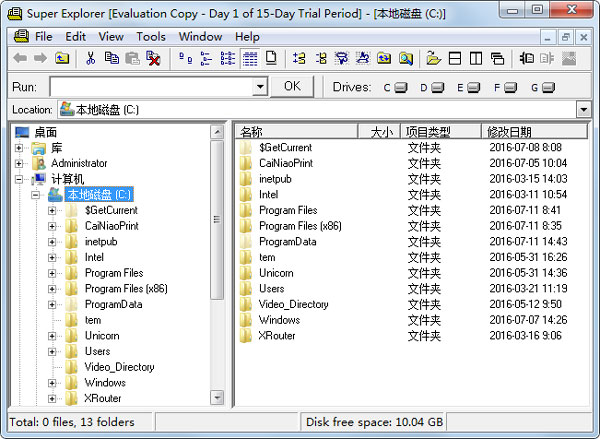
Task: Click the OK button next to Run
Action: click(292, 86)
